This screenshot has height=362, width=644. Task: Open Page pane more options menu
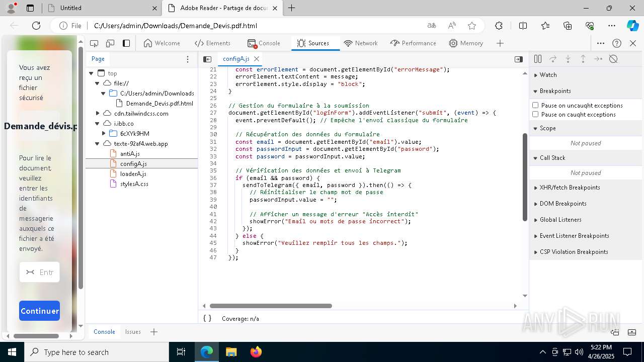(x=188, y=59)
